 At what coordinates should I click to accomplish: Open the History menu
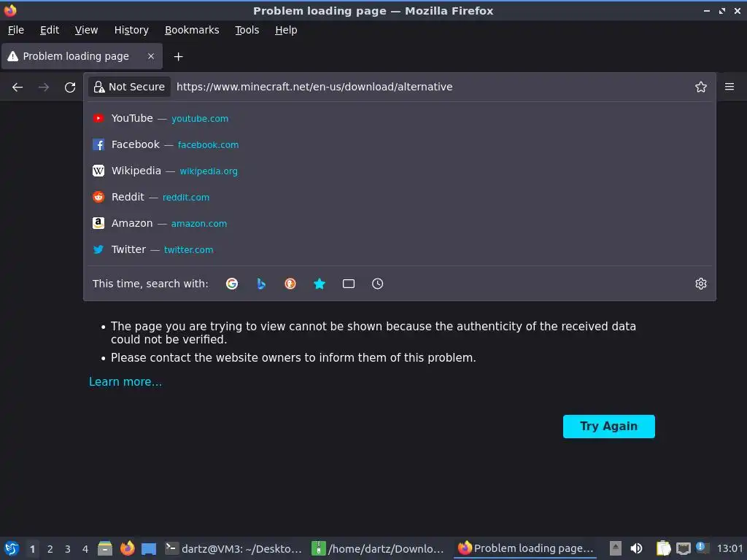point(131,30)
